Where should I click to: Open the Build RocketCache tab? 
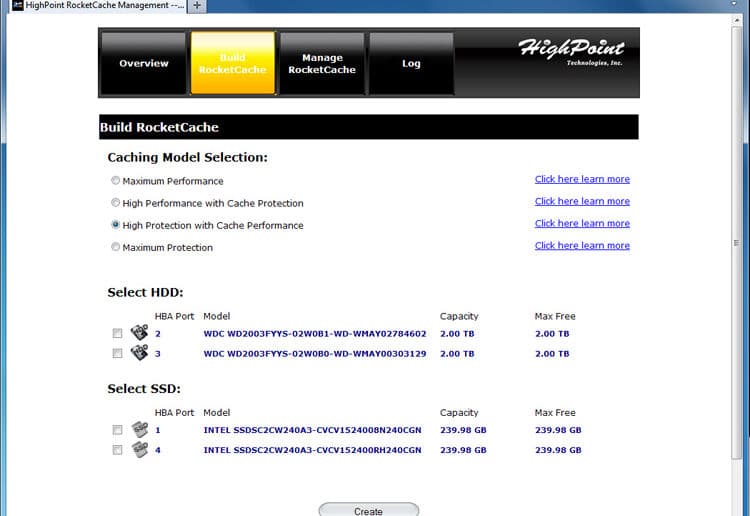(233, 63)
